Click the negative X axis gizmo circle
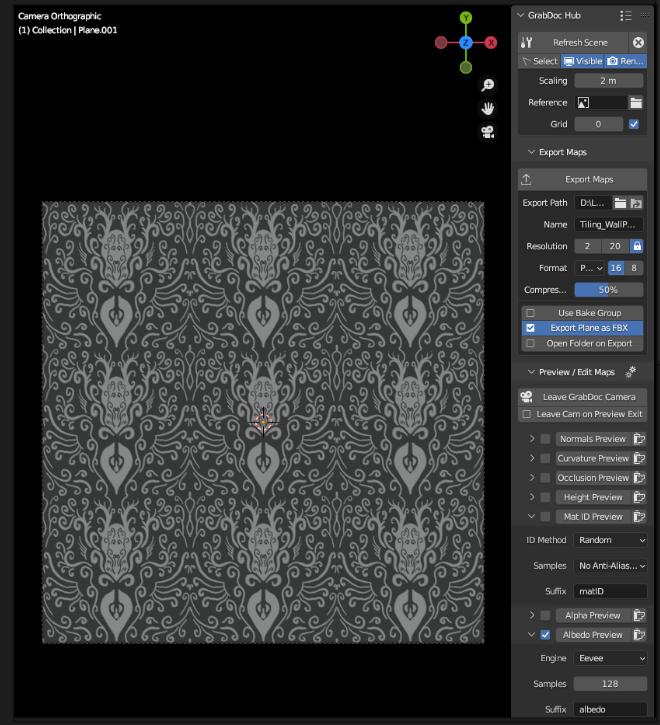Image resolution: width=660 pixels, height=725 pixels. tap(441, 43)
